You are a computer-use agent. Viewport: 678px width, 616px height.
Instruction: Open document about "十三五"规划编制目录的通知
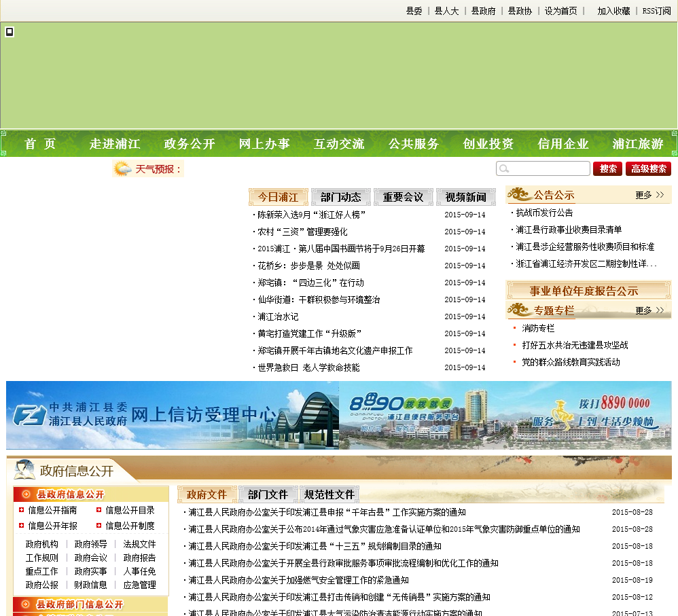pyautogui.click(x=315, y=547)
